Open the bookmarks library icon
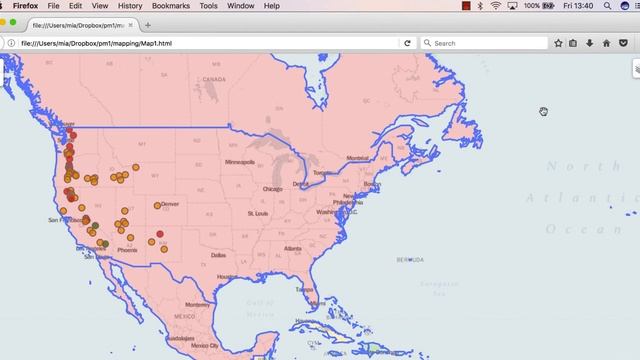The width and height of the screenshot is (640, 360). tap(573, 43)
